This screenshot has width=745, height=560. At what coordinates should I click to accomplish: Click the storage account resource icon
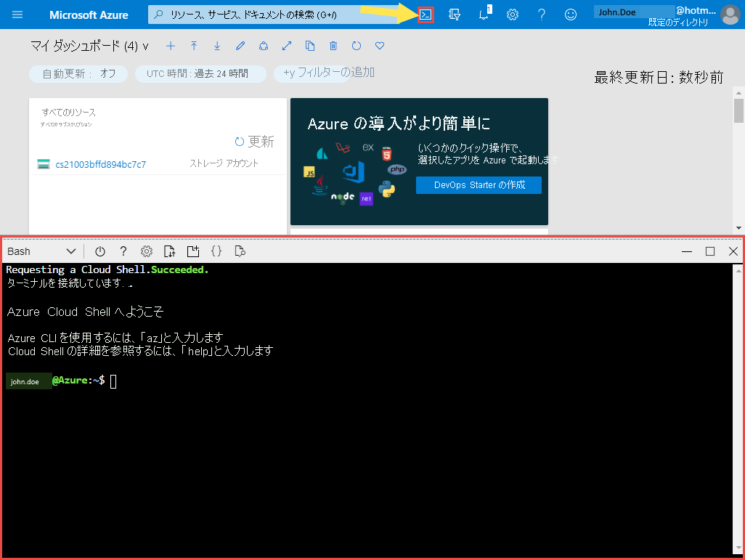pyautogui.click(x=44, y=164)
